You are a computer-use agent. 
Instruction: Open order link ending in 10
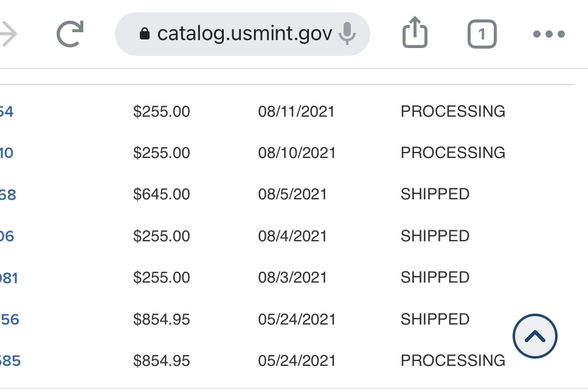click(x=7, y=153)
